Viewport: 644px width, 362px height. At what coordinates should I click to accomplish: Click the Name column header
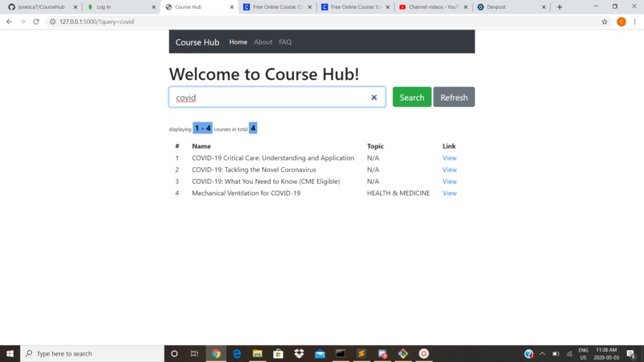(x=201, y=146)
